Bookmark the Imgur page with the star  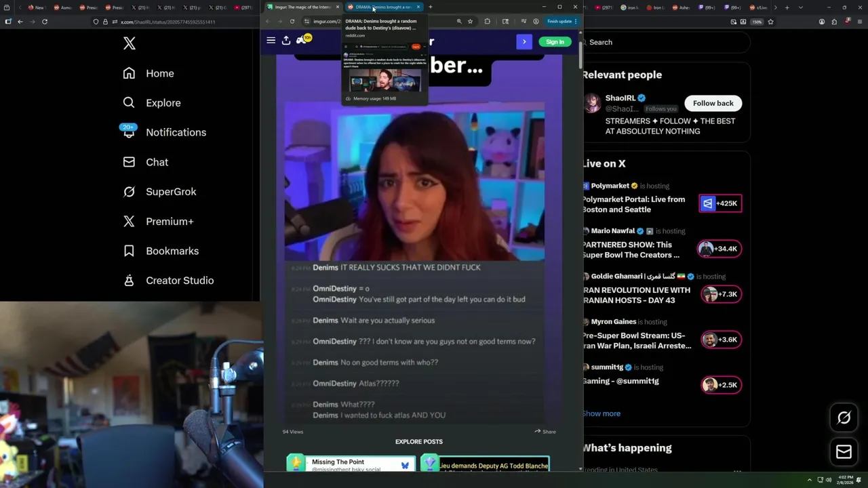tap(470, 21)
